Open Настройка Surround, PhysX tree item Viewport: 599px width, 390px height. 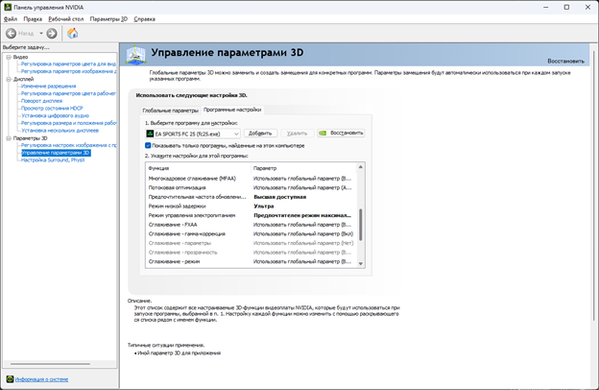(x=53, y=160)
